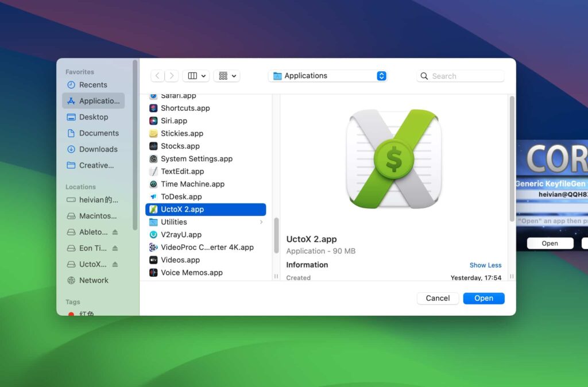The image size is (588, 387).
Task: Switch to column view mode
Action: click(x=192, y=75)
